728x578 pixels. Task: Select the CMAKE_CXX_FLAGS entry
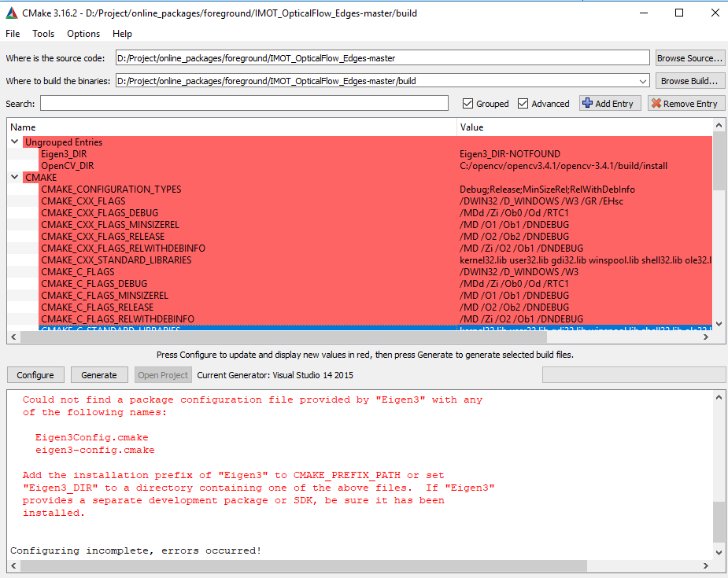point(83,201)
